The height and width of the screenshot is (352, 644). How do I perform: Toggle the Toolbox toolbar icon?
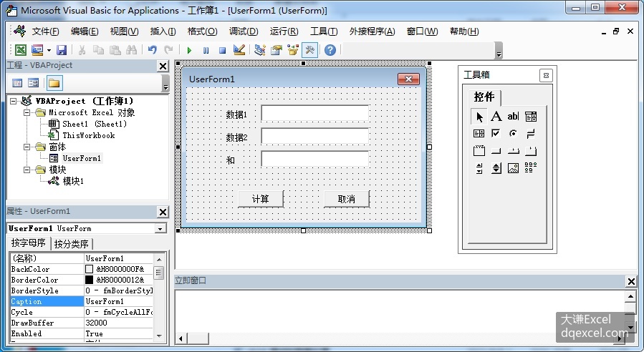tap(309, 50)
